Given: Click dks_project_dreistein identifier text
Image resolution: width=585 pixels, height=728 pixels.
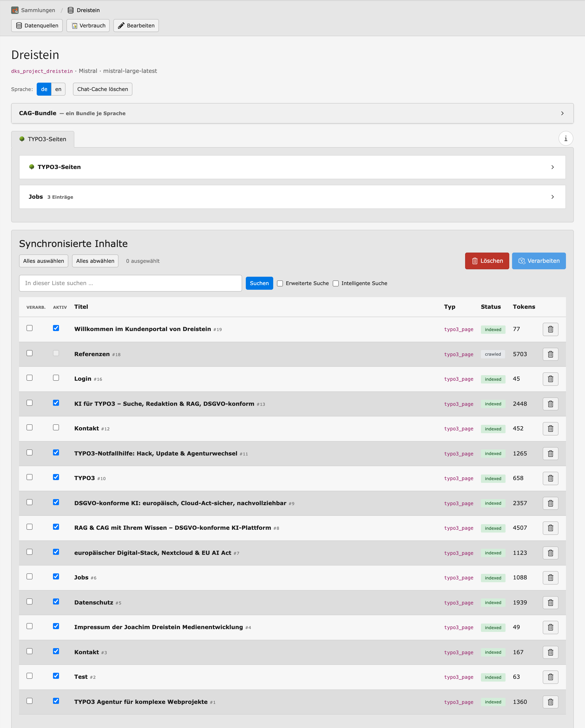Looking at the screenshot, I should pyautogui.click(x=42, y=71).
